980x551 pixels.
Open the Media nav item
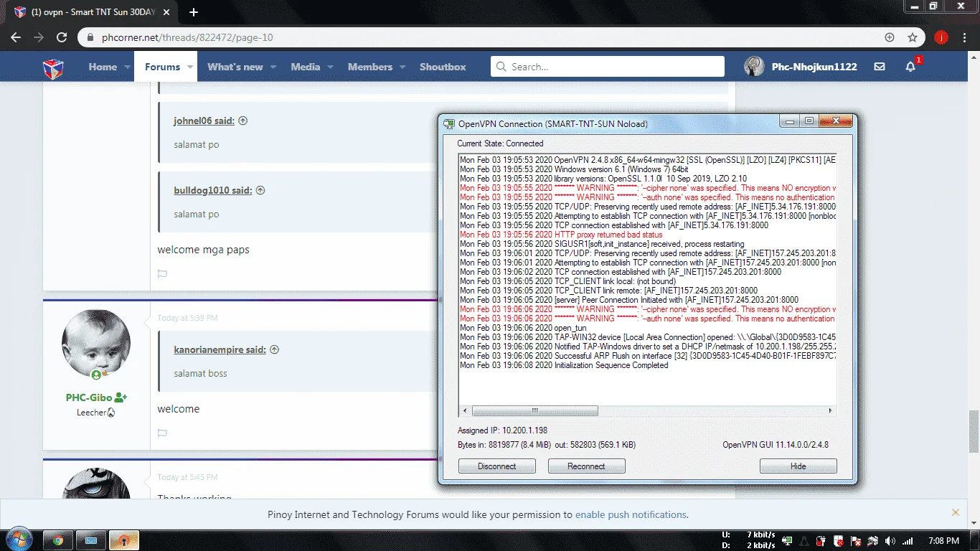306,67
